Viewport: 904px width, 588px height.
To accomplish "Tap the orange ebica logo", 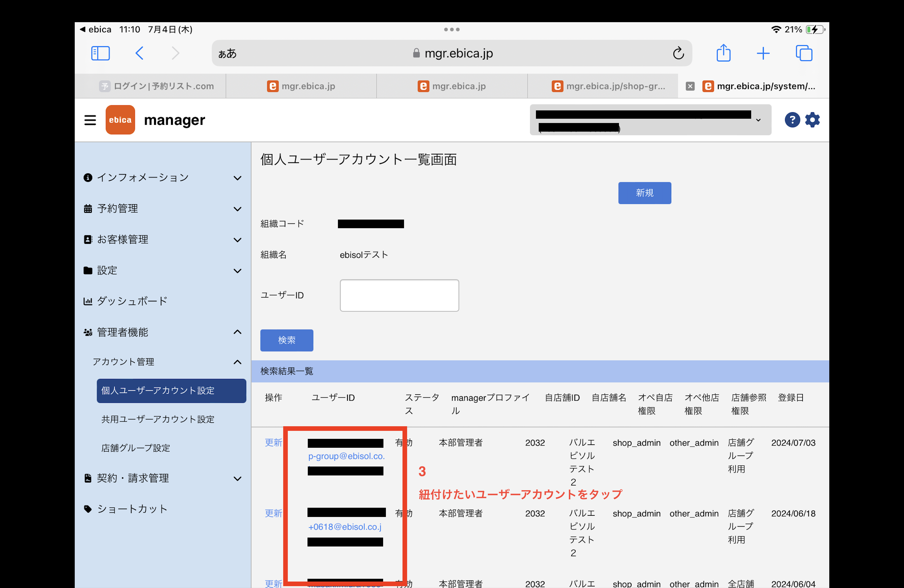I will 121,120.
